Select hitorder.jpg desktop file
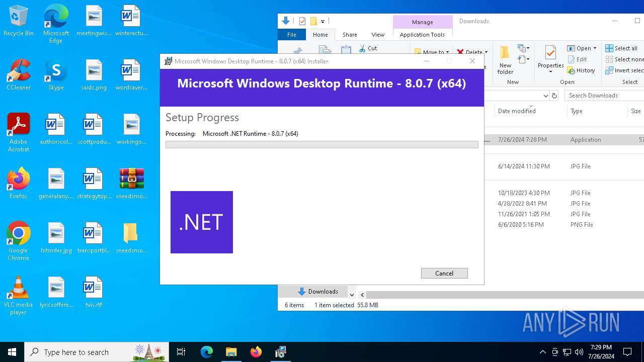Screen dimensions: 644x362 (56, 238)
